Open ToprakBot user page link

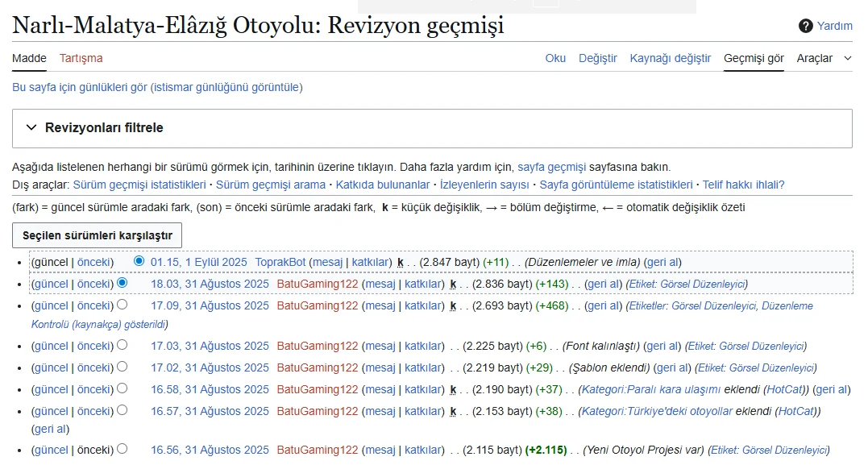(280, 262)
